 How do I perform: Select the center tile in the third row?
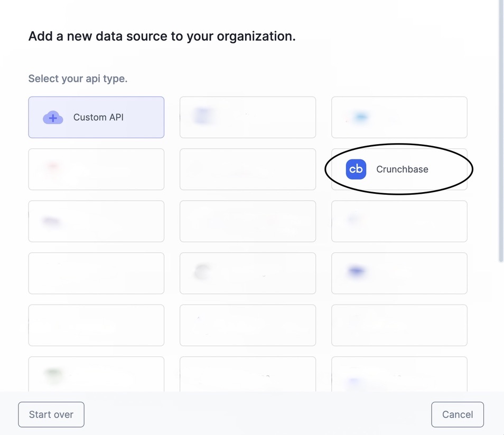(x=247, y=221)
